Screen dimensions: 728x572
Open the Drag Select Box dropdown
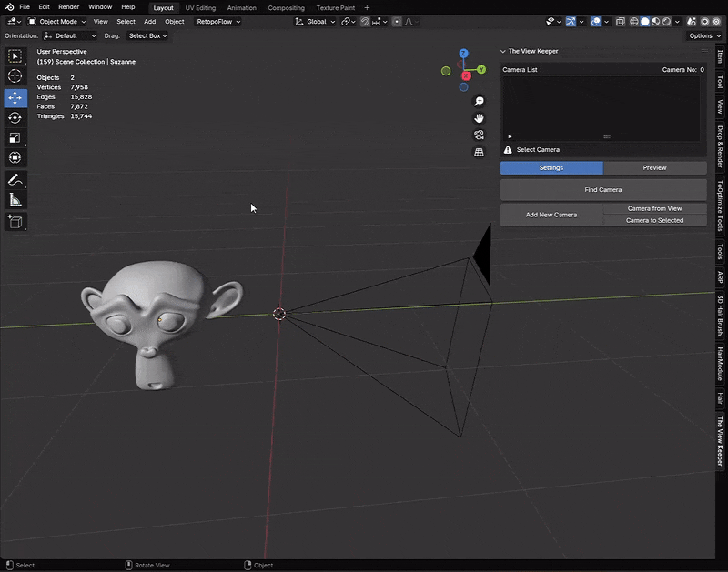click(x=147, y=35)
